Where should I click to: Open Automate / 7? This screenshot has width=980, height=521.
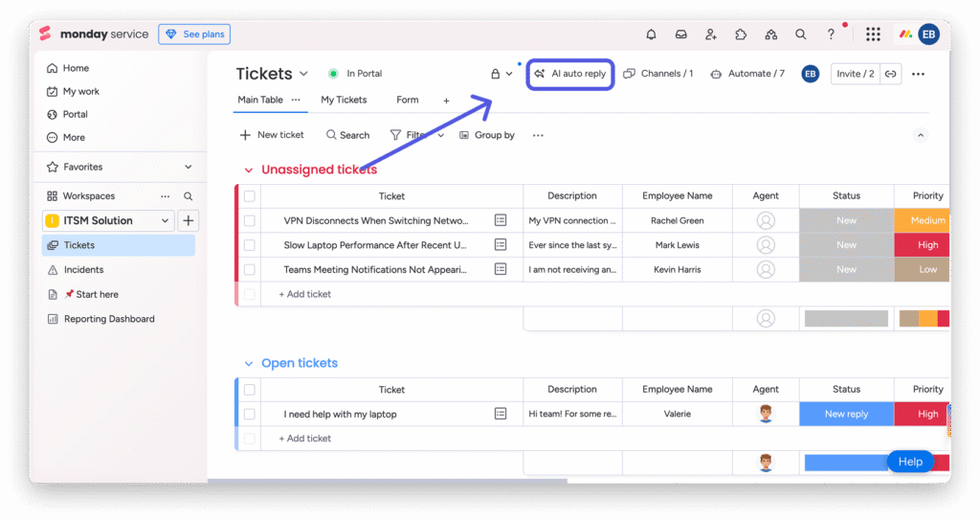(747, 74)
